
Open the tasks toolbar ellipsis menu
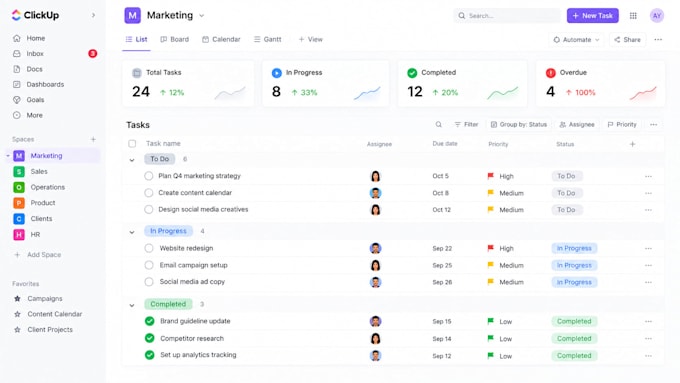pos(654,124)
